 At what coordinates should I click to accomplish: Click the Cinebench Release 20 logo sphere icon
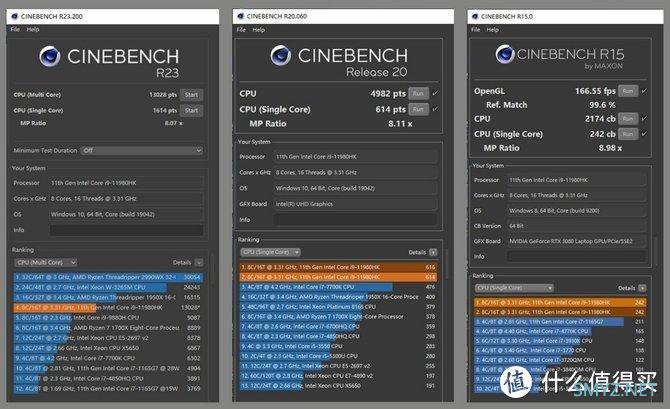pyautogui.click(x=281, y=55)
